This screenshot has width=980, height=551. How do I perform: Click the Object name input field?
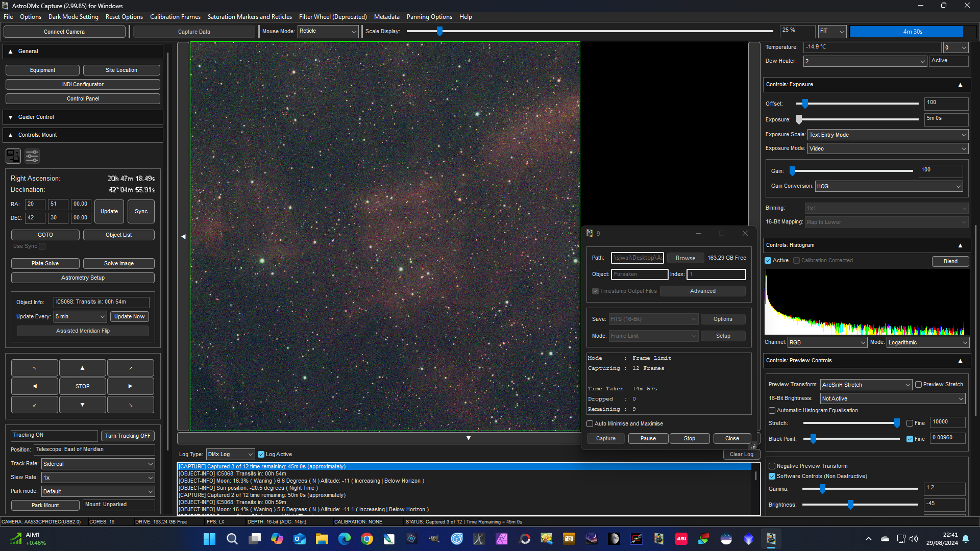coord(639,274)
